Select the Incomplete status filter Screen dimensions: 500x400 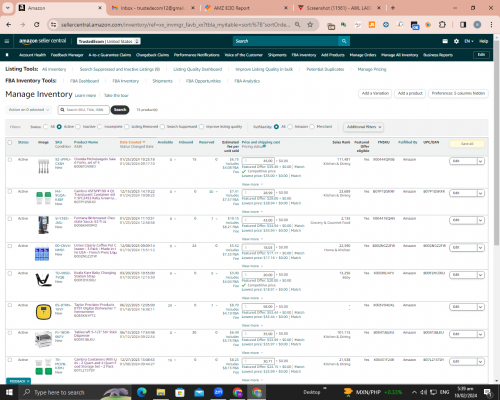pos(100,127)
